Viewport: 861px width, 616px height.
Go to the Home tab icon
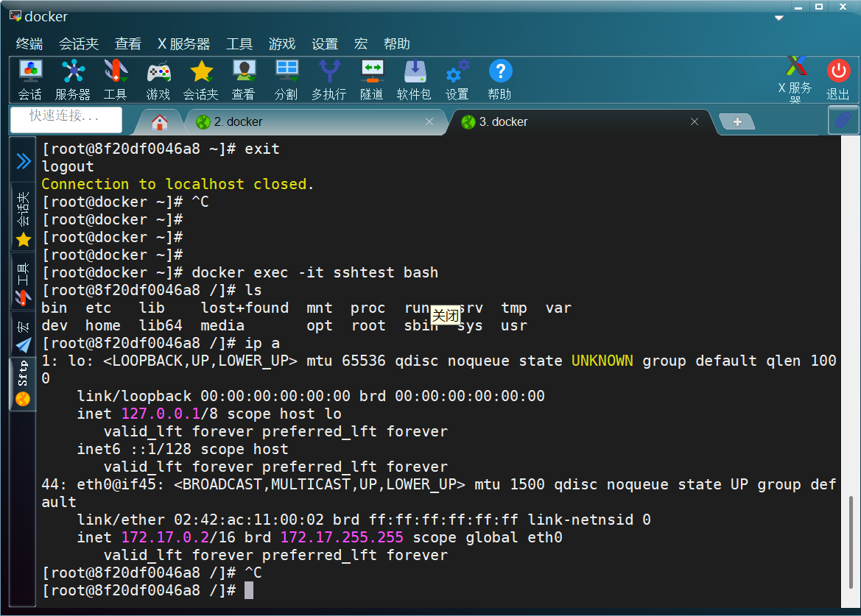(159, 121)
